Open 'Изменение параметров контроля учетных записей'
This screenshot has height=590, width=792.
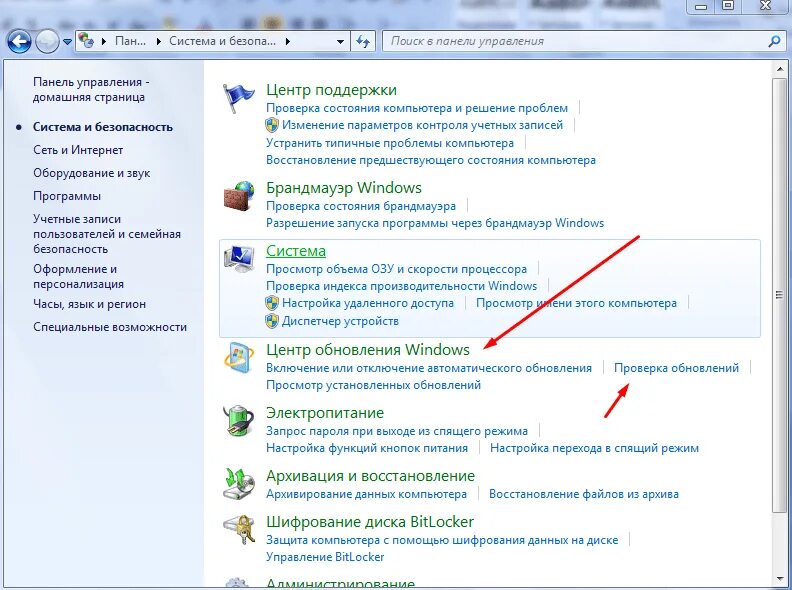point(422,125)
